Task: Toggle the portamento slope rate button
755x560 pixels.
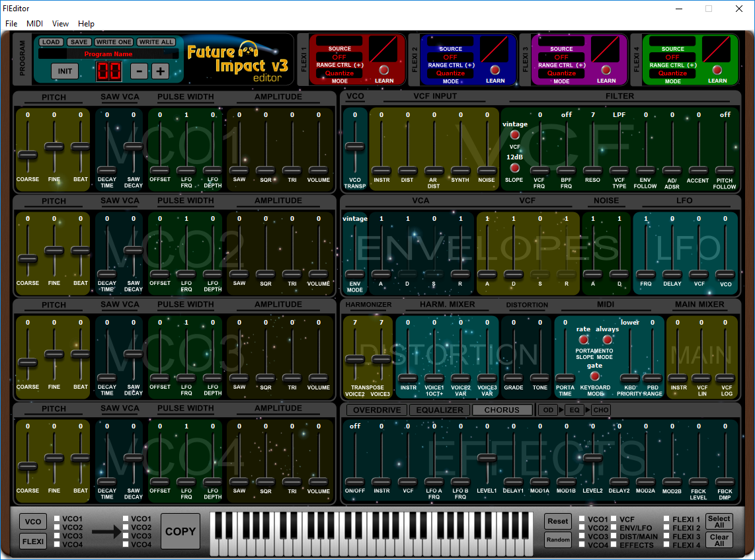Action: coord(584,339)
